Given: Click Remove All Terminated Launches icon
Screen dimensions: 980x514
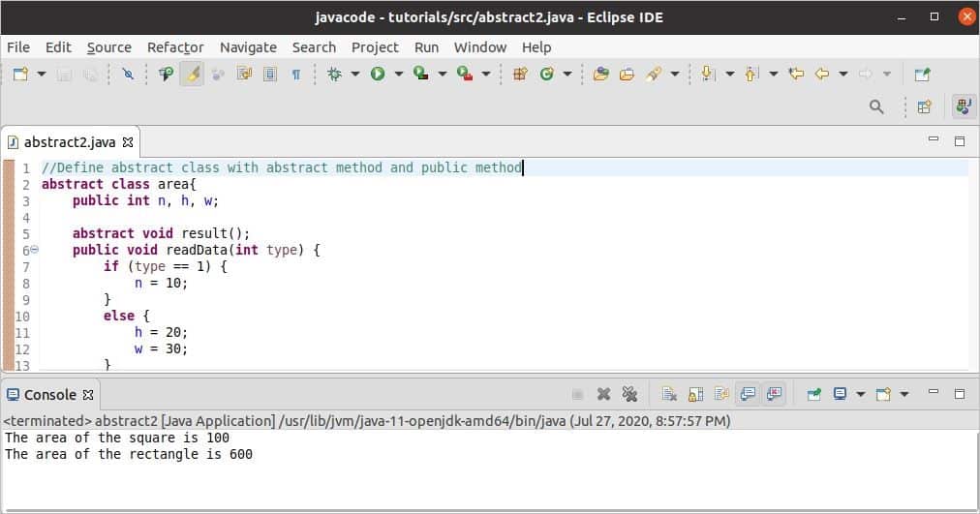Looking at the screenshot, I should pos(629,394).
